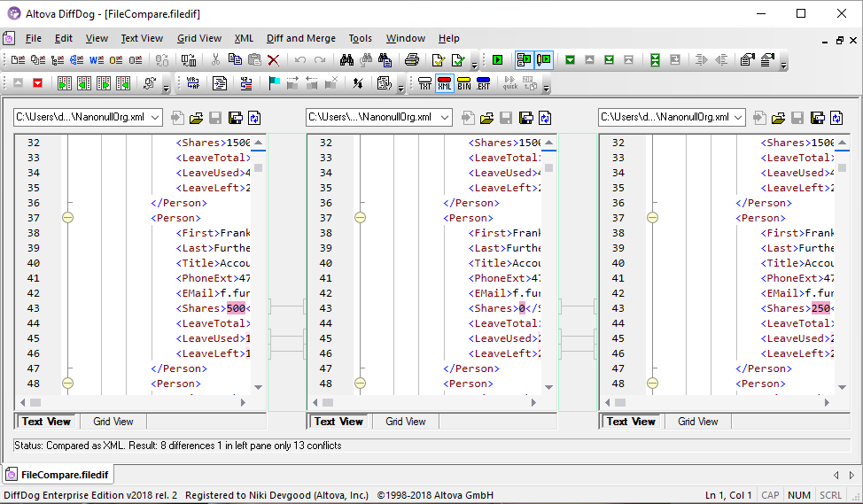Screen dimensions: 863x504
Task: Click highlighted value 250 in right pane
Action: pyautogui.click(x=820, y=308)
